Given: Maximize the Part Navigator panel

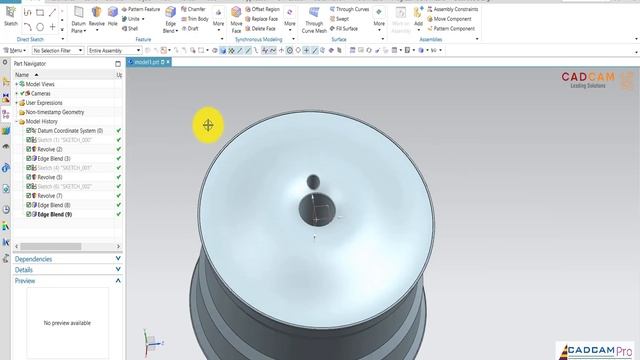Looking at the screenshot, I should 118,64.
